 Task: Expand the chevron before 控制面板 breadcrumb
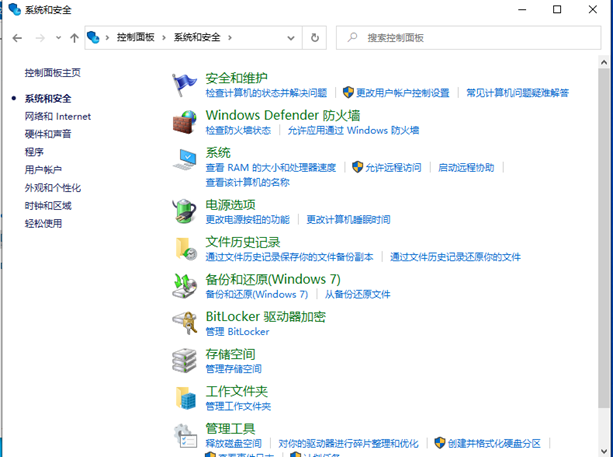coord(107,38)
